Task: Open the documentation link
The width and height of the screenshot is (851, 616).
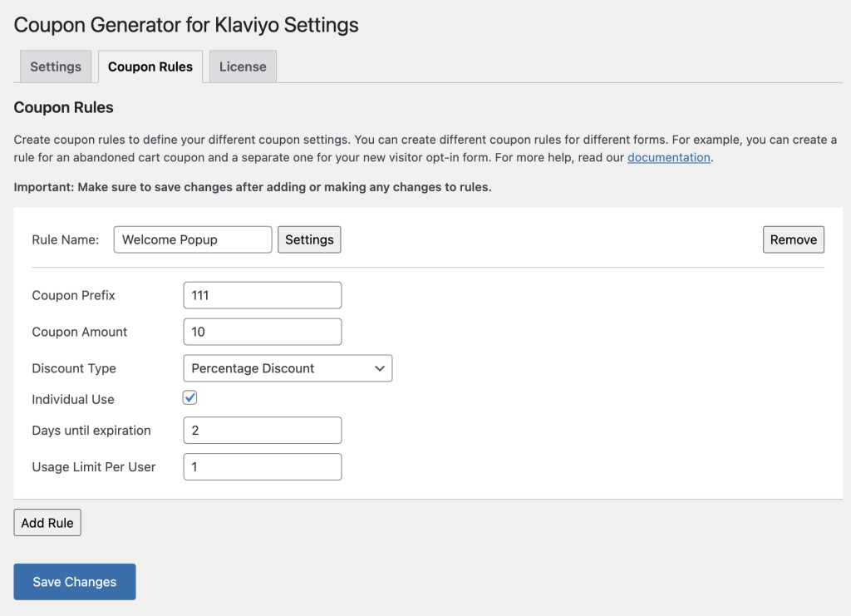Action: [669, 157]
